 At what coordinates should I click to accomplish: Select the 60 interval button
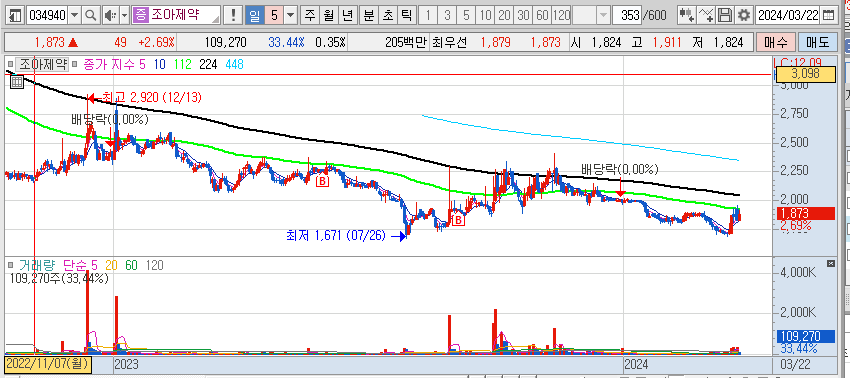tap(542, 15)
